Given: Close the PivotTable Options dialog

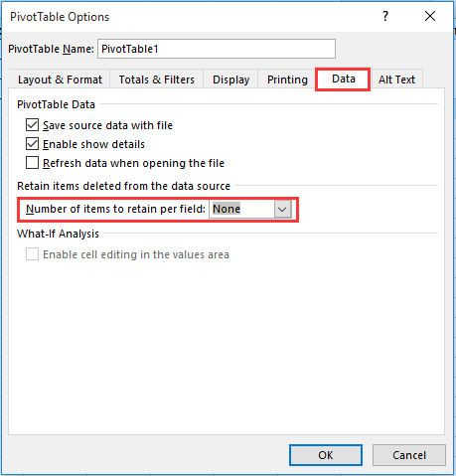Looking at the screenshot, I should click(430, 16).
